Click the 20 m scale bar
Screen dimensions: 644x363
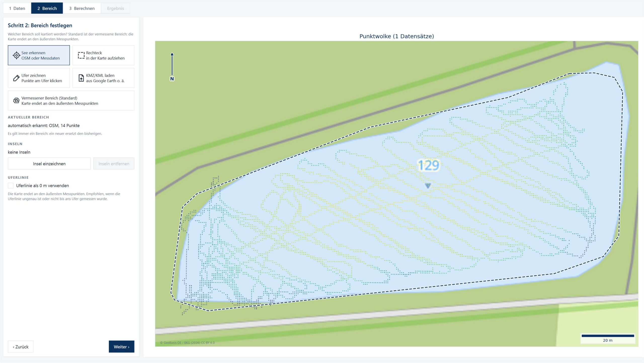[608, 338]
